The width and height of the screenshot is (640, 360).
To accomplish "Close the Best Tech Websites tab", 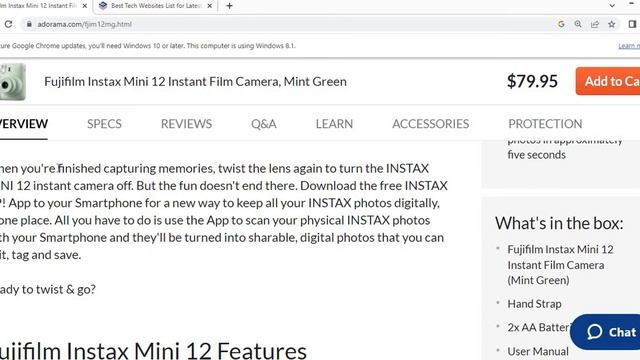I will pos(209,6).
